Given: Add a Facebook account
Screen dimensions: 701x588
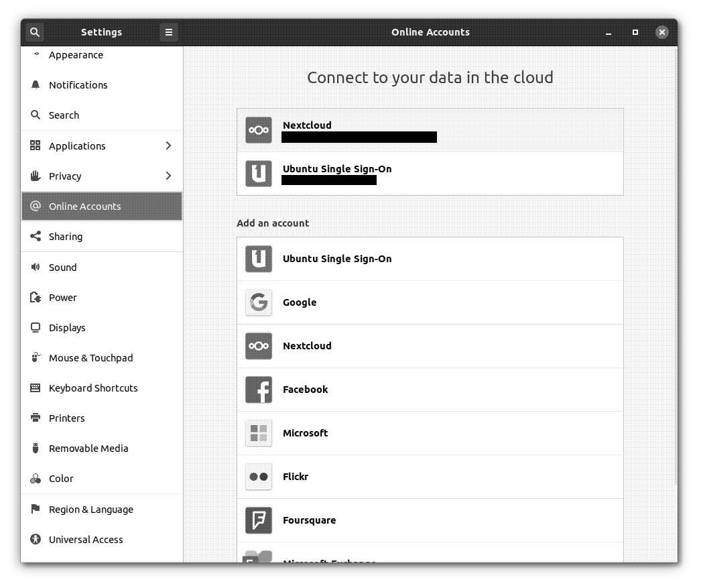Looking at the screenshot, I should (430, 390).
